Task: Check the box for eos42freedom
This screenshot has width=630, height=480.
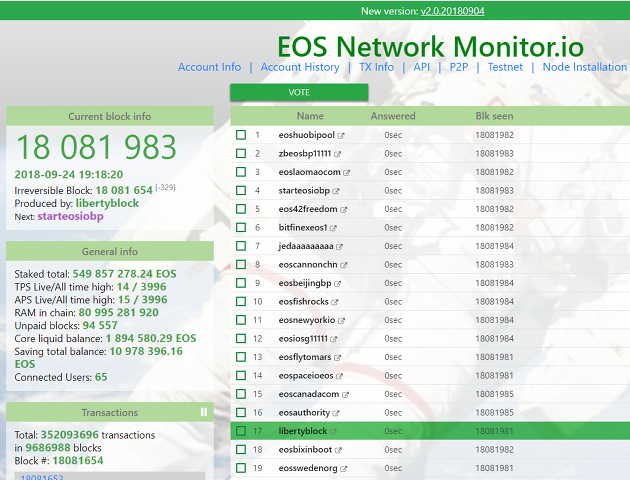Action: [x=241, y=208]
